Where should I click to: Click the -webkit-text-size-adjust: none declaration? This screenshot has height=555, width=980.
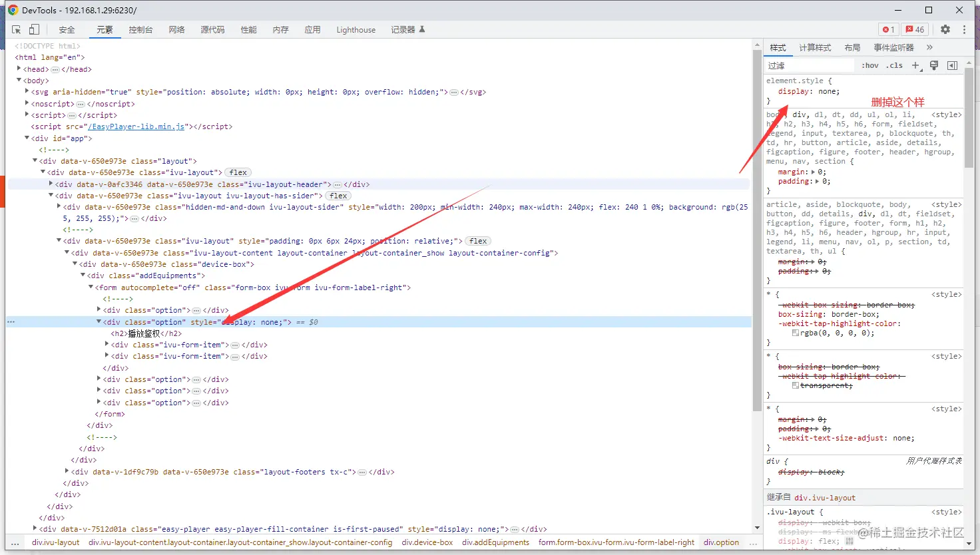(x=846, y=438)
